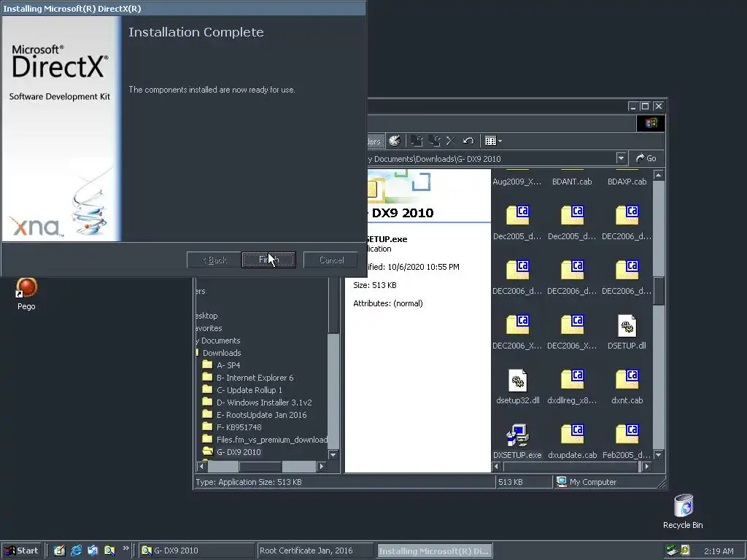Click file list scroll down arrow
Screen dimensions: 747x560
(659, 455)
